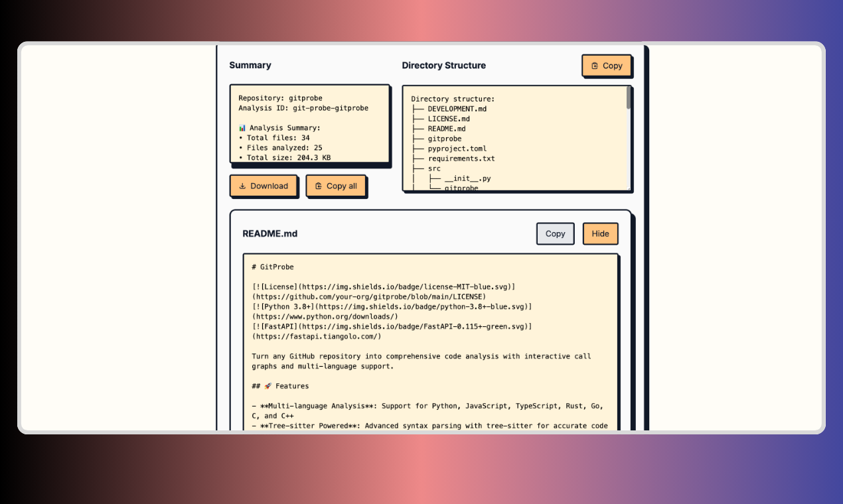Click the Directory Structure heading
The height and width of the screenshot is (504, 843).
click(444, 65)
